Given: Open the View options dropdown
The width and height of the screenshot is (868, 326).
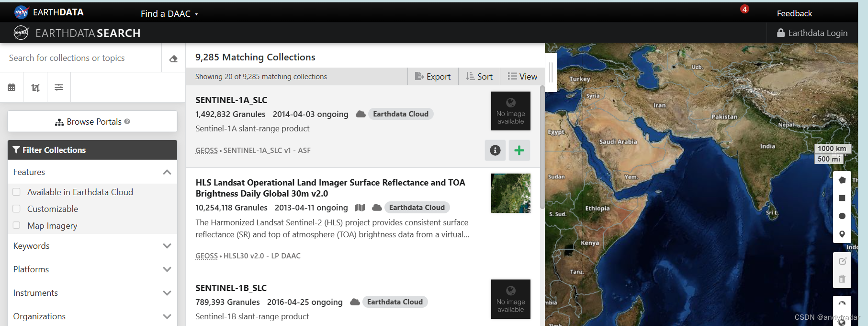Looking at the screenshot, I should pyautogui.click(x=522, y=76).
